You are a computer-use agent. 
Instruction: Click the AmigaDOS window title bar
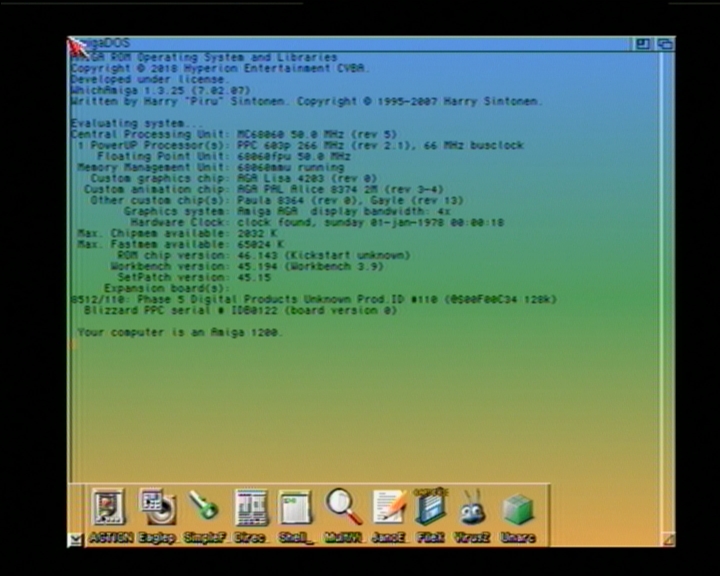pos(350,44)
